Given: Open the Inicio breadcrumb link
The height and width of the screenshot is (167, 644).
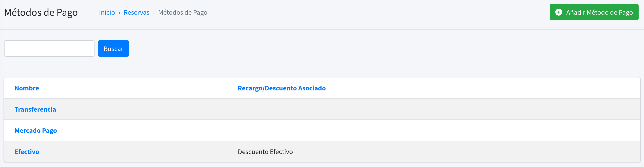Looking at the screenshot, I should click(107, 12).
